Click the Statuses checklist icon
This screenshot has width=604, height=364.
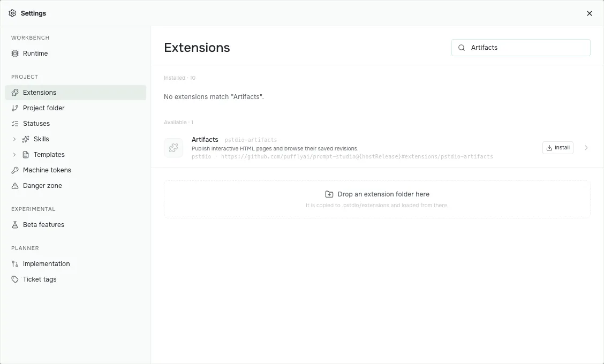(15, 124)
